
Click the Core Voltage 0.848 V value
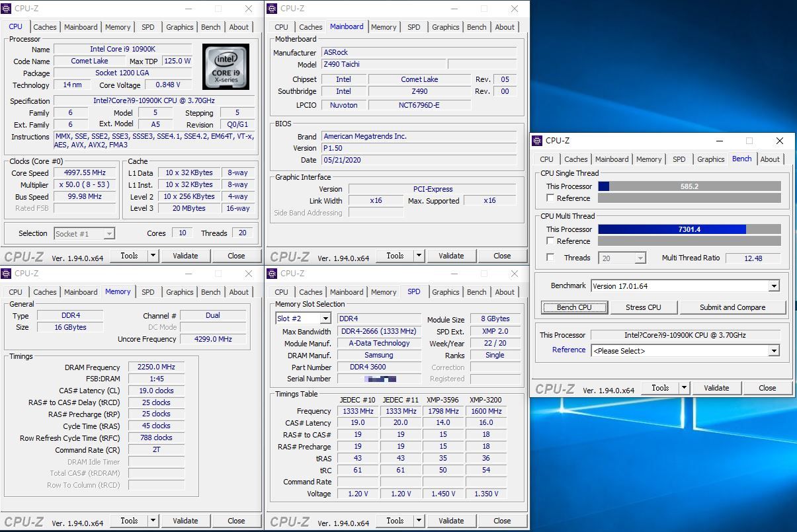(x=167, y=85)
